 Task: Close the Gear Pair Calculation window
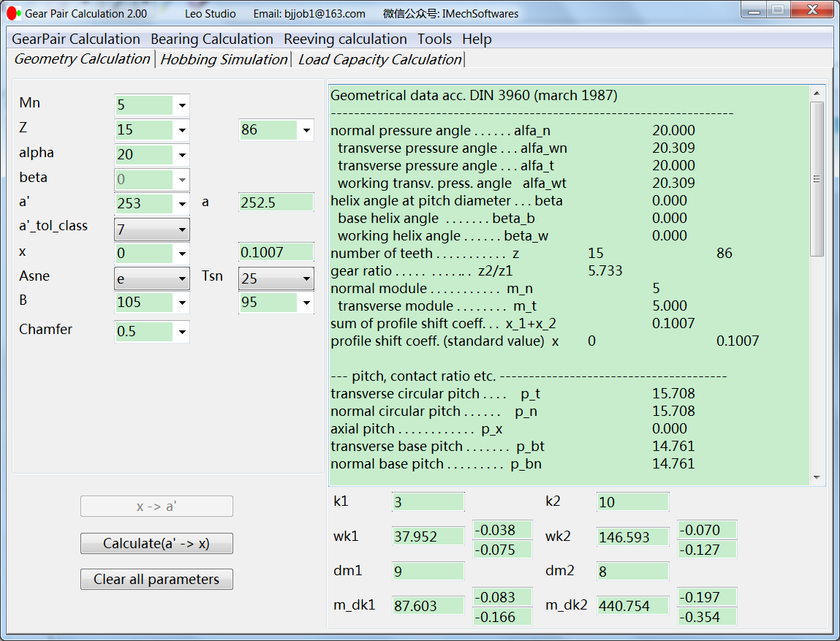[812, 10]
